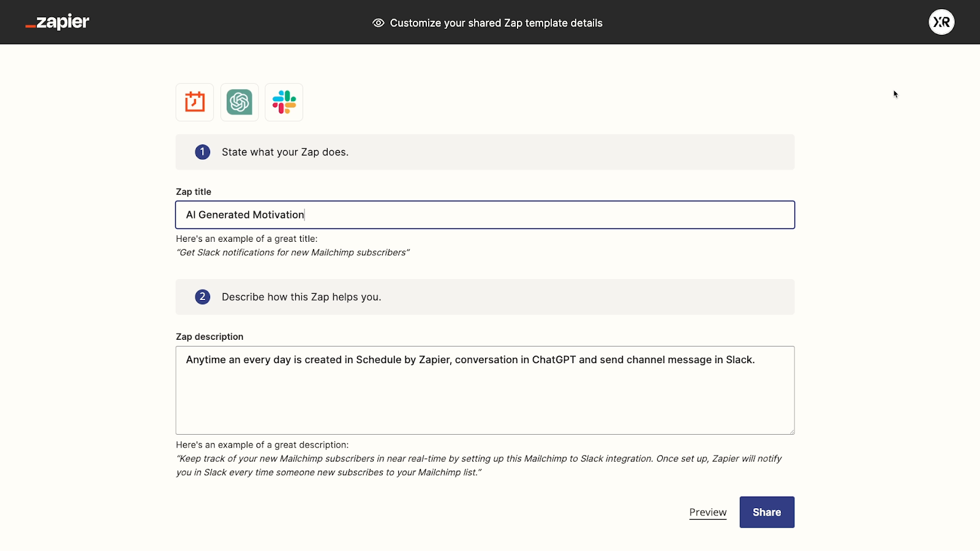
Task: Click the Schedule by Zapier app icon
Action: point(195,102)
